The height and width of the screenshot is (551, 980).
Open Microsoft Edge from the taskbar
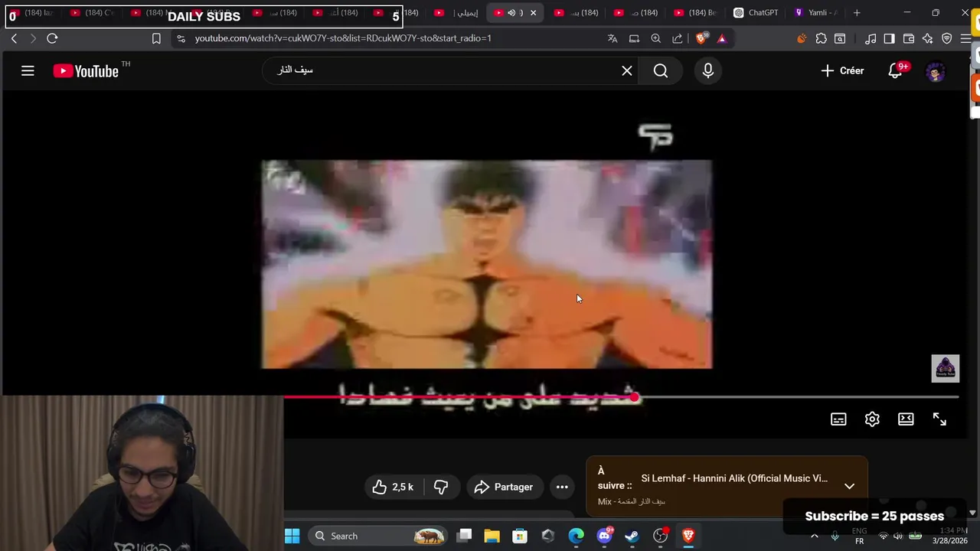click(x=576, y=536)
